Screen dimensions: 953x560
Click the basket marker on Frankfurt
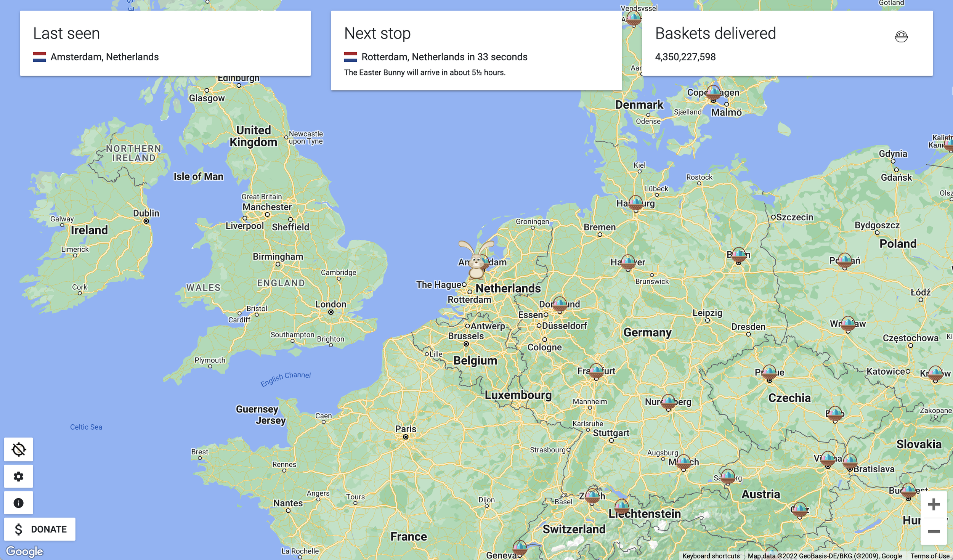pos(597,371)
